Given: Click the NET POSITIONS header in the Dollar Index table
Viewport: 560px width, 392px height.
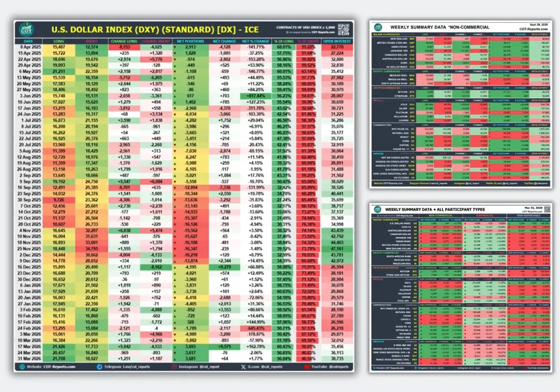Looking at the screenshot, I should click(190, 41).
